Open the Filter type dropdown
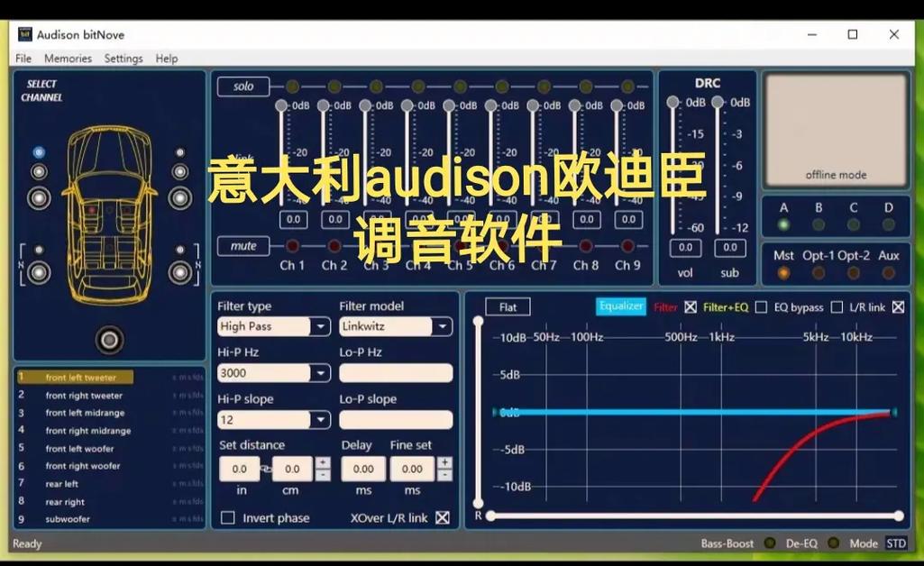Image resolution: width=924 pixels, height=566 pixels. (321, 326)
